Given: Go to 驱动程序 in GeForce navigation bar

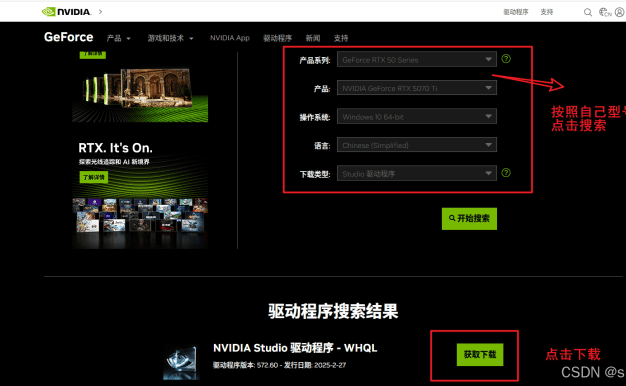Looking at the screenshot, I should (x=277, y=38).
